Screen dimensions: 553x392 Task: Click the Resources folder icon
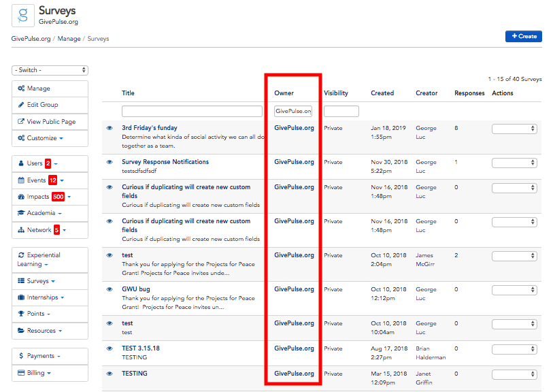(21, 331)
